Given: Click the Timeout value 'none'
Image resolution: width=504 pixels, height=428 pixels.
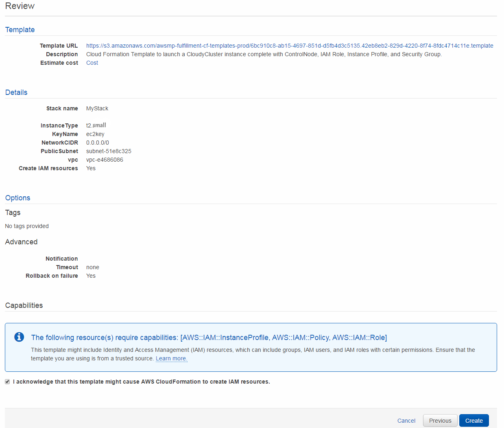Looking at the screenshot, I should [93, 267].
